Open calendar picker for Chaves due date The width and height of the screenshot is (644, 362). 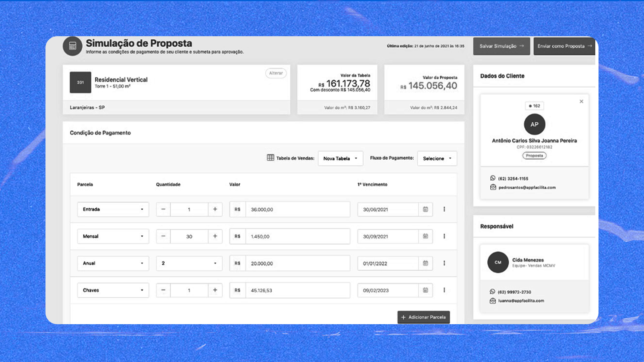tap(425, 290)
